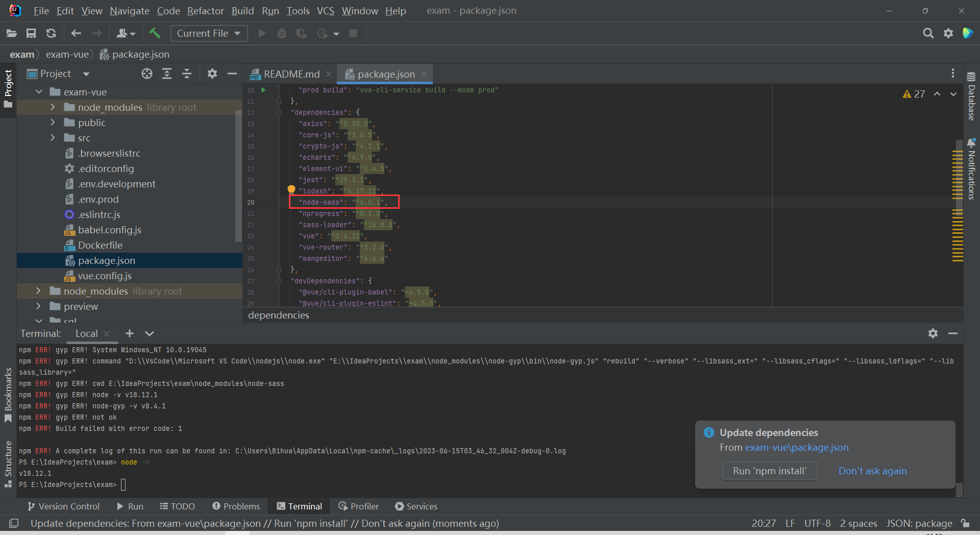Collapse the exam-vue folder
The height and width of the screenshot is (535, 980).
39,92
